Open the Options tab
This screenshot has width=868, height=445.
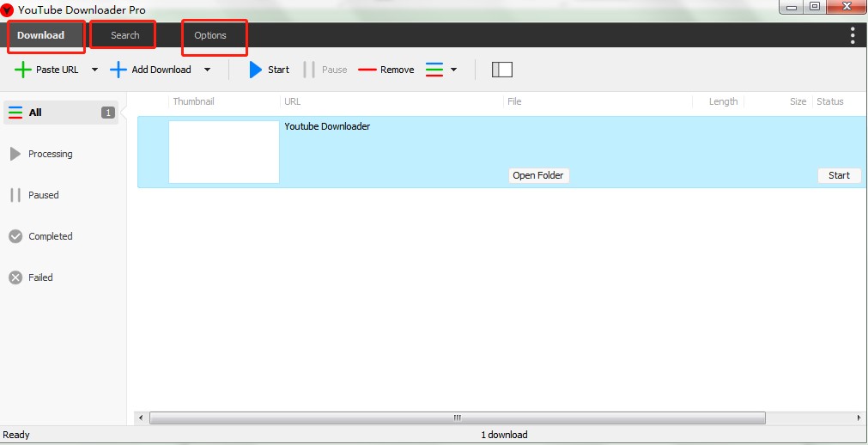click(210, 35)
